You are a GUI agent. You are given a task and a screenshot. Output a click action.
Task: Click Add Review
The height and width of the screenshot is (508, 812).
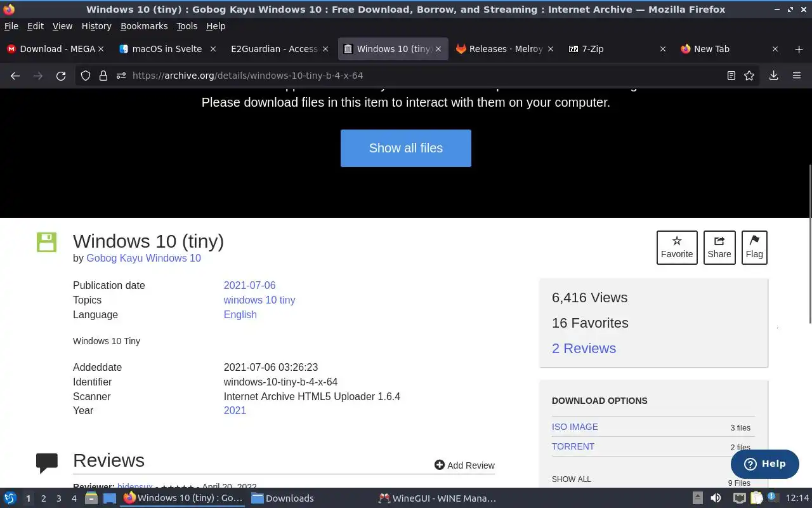coord(464,465)
